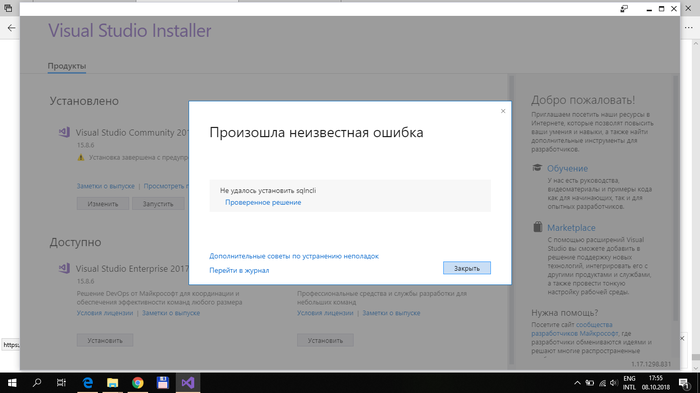
Task: Click the Закрыть button in error dialog
Action: point(467,268)
